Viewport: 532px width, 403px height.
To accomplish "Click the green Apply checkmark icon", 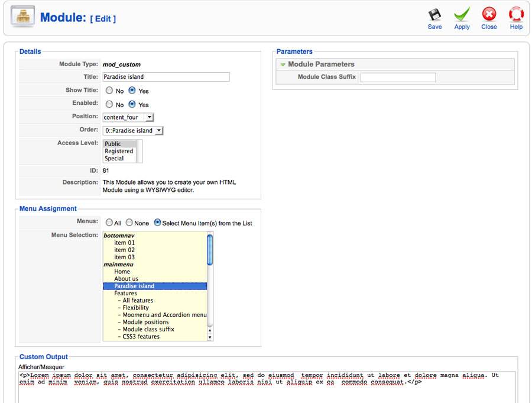I will (x=462, y=15).
